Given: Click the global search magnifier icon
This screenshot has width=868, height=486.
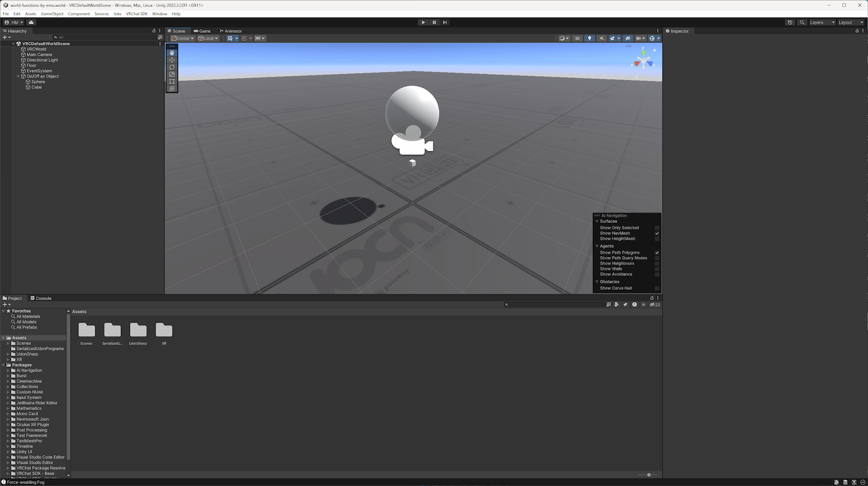Looking at the screenshot, I should click(802, 22).
